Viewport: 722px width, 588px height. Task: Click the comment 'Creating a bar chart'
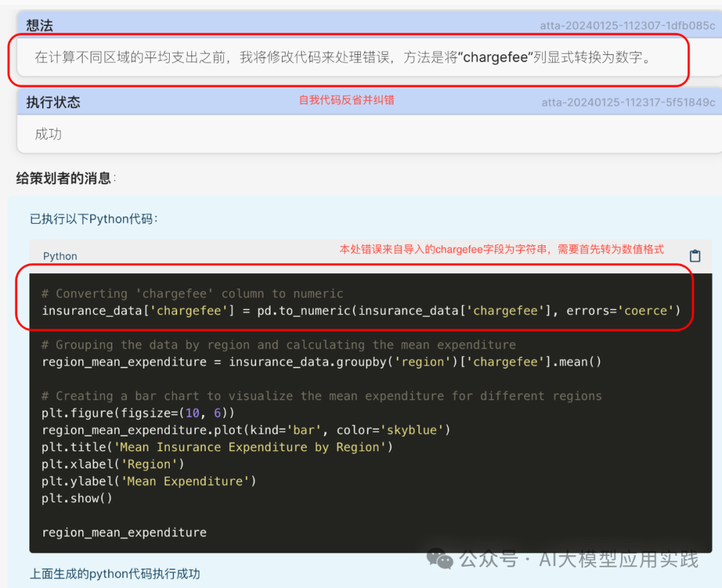322,396
